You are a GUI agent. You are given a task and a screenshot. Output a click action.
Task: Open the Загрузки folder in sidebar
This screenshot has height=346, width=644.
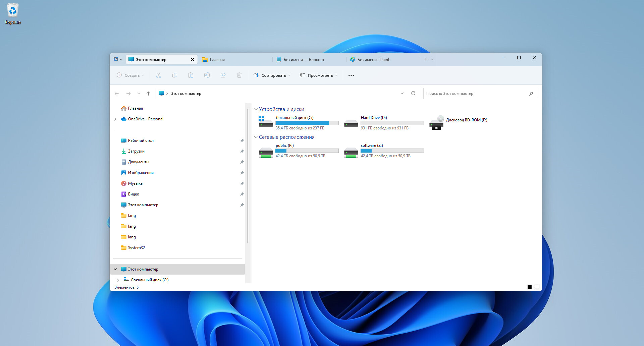tap(136, 151)
